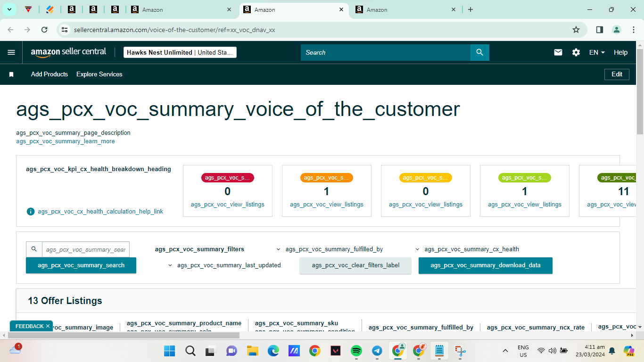This screenshot has width=644, height=362.
Task: Expand the fulfilled_by filter dropdown
Action: (x=329, y=249)
